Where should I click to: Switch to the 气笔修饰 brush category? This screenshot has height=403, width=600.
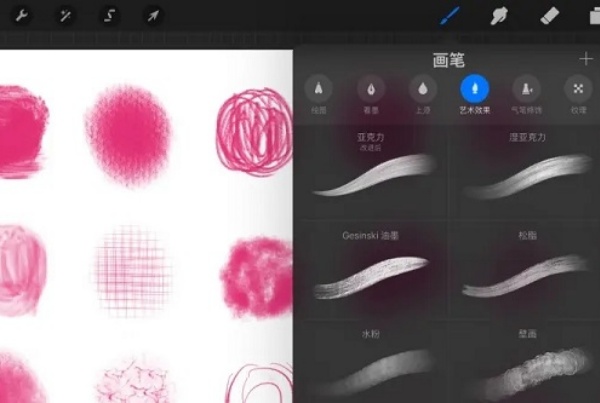click(527, 95)
